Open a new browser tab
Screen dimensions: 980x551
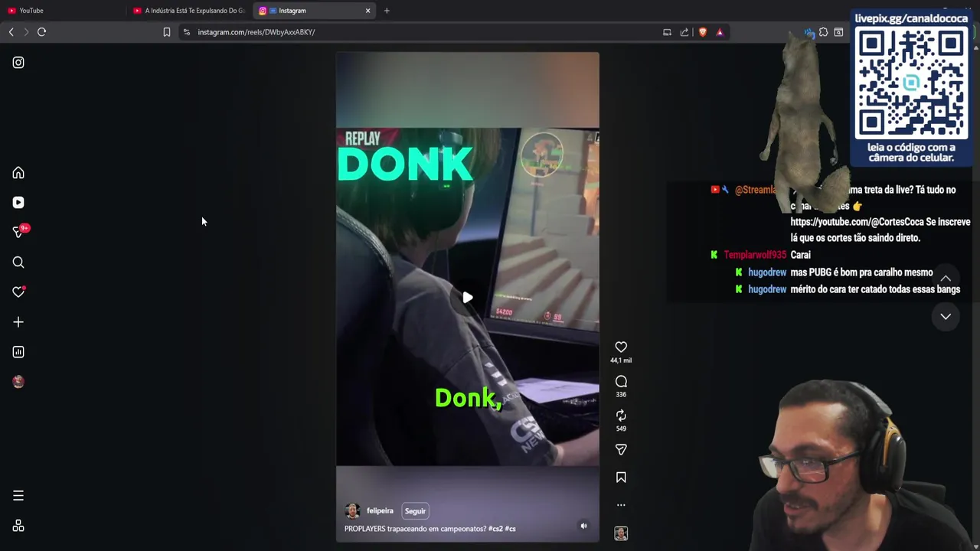(387, 11)
